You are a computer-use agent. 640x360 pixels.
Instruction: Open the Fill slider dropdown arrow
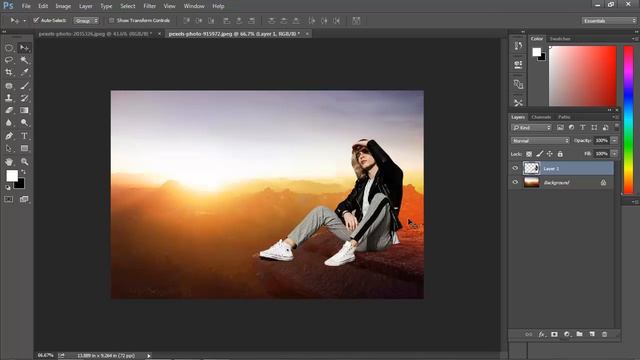click(614, 154)
